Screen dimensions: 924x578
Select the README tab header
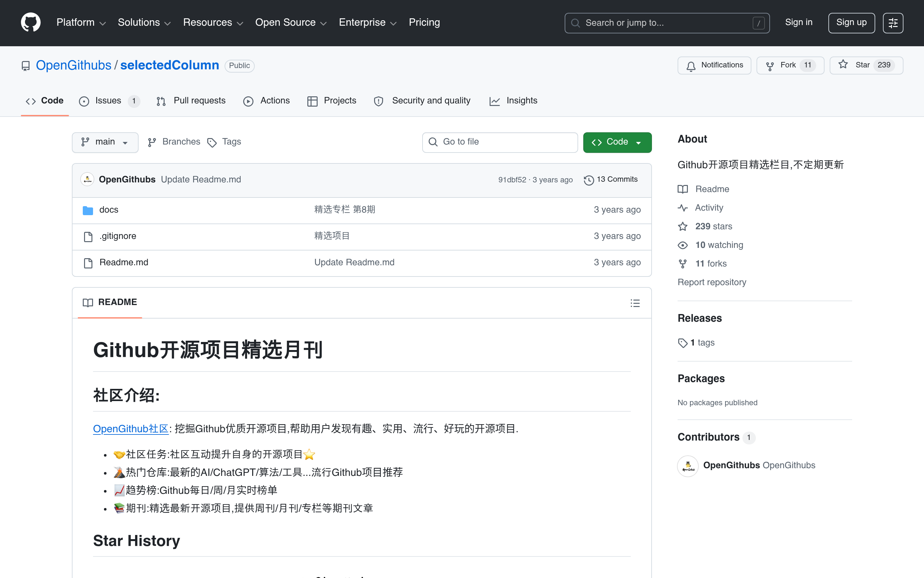[x=110, y=302]
